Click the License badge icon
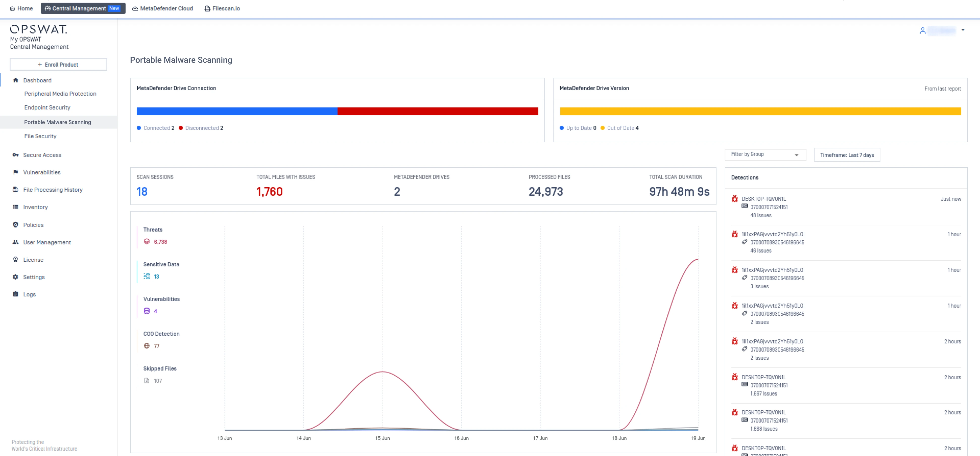This screenshot has width=980, height=456. point(16,259)
